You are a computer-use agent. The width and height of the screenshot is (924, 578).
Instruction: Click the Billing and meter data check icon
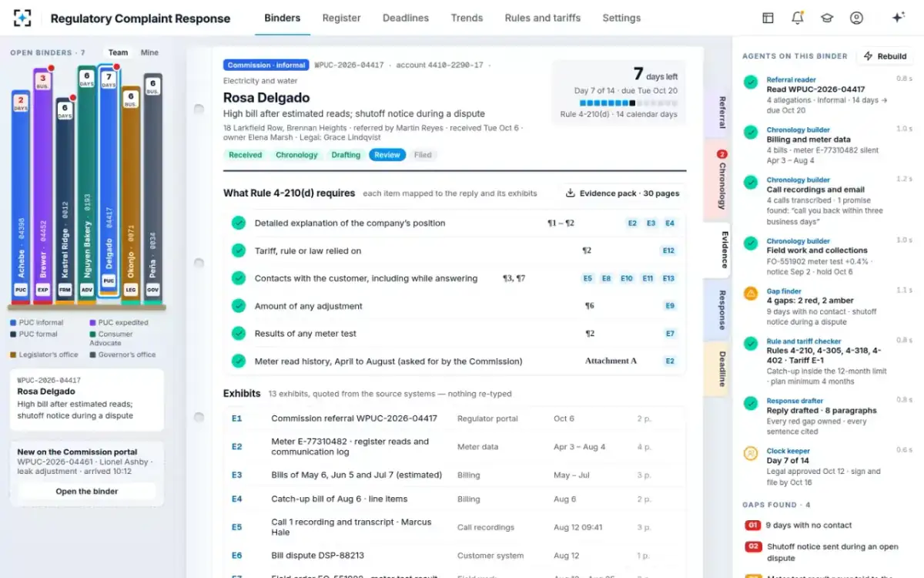pos(751,132)
